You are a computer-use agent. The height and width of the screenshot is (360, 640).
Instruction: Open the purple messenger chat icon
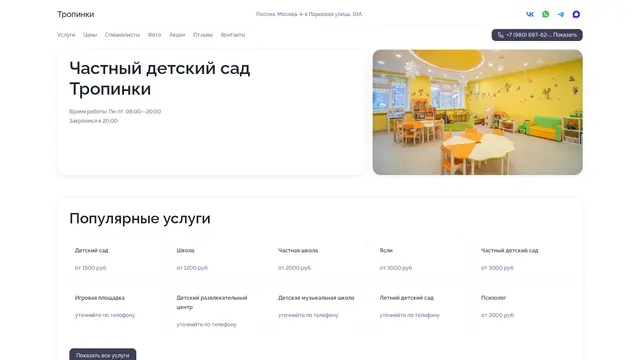pyautogui.click(x=576, y=14)
